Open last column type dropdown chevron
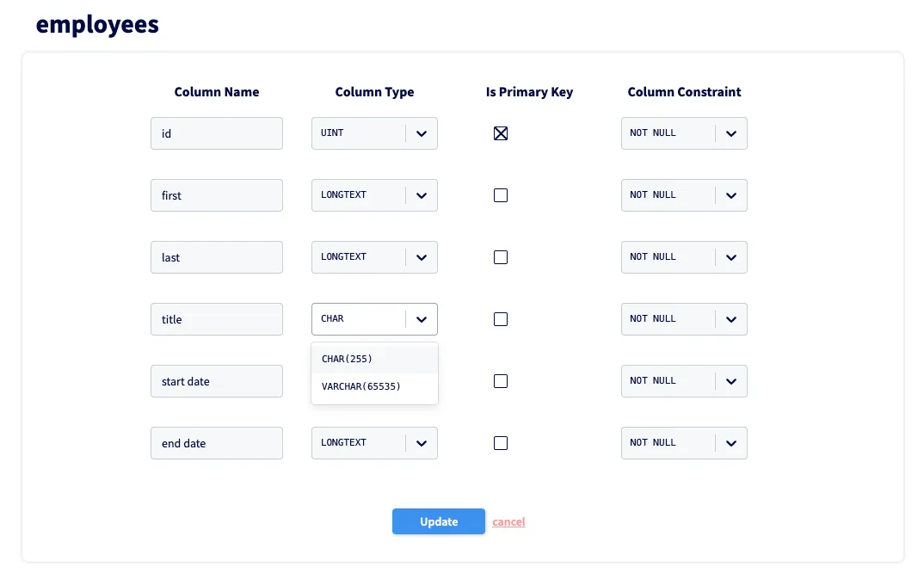The height and width of the screenshot is (573, 924). pyautogui.click(x=422, y=257)
